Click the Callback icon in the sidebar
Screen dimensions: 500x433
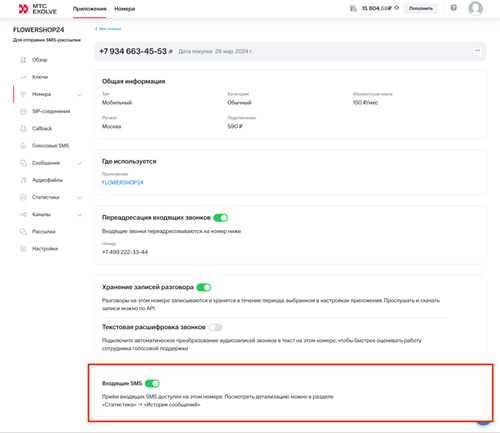click(x=23, y=129)
